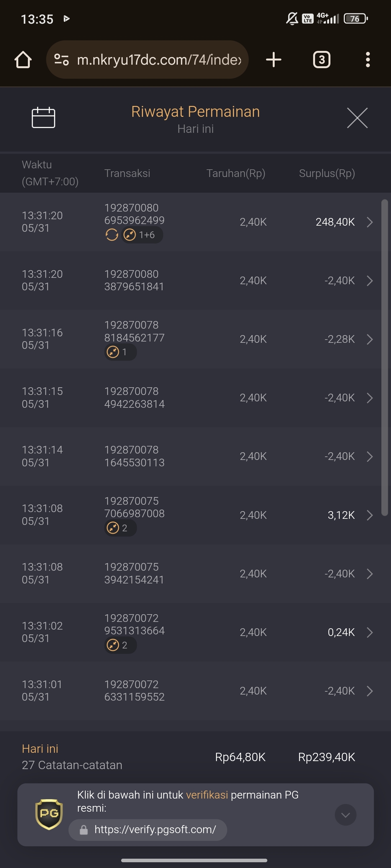This screenshot has width=391, height=868.
Task: Open the tab switcher showing 3 tabs
Action: (321, 60)
